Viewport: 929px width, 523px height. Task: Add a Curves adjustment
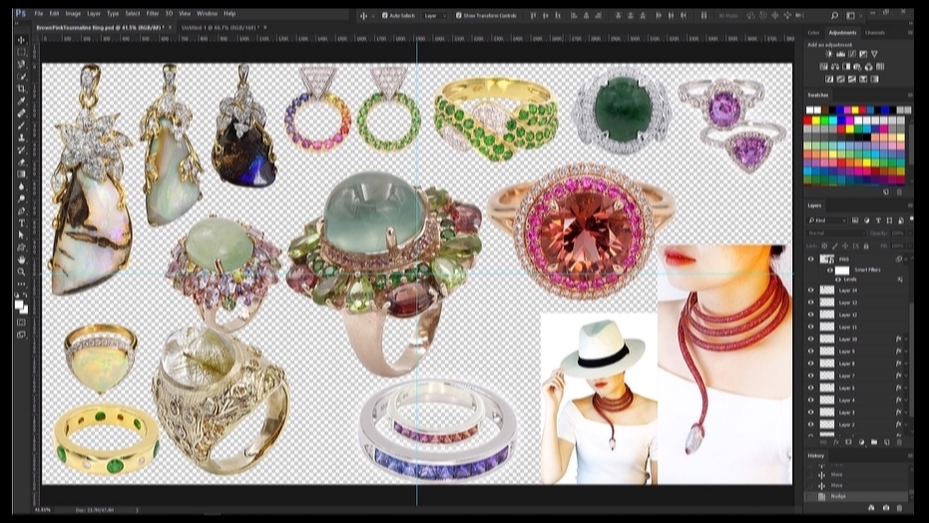point(852,54)
